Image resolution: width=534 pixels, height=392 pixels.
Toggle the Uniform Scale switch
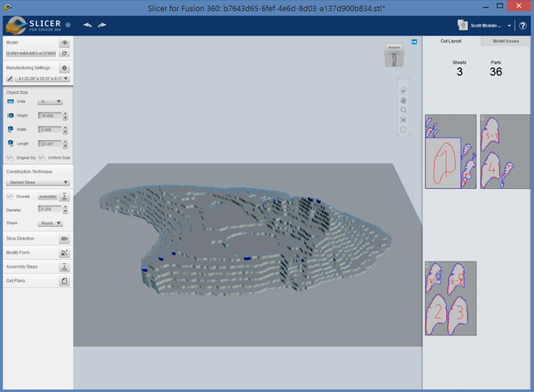42,157
